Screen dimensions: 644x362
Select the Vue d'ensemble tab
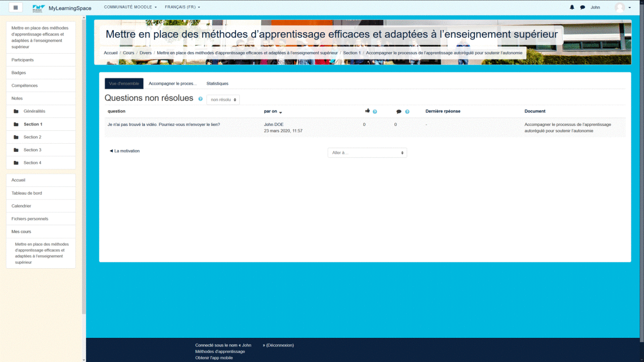pos(124,84)
